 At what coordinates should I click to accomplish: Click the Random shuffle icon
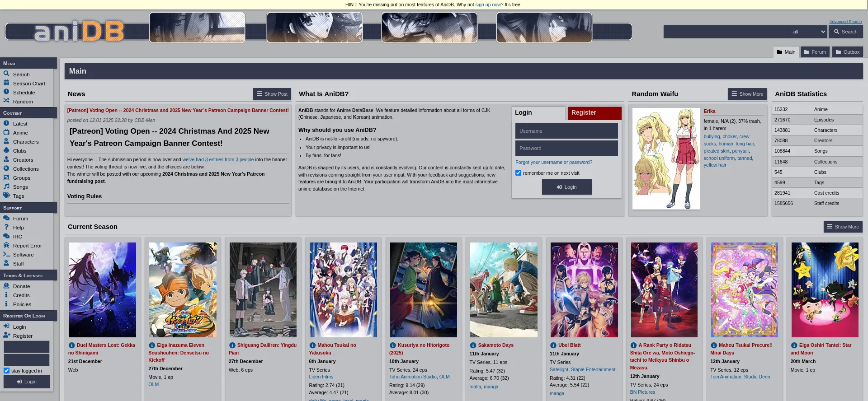tap(6, 101)
